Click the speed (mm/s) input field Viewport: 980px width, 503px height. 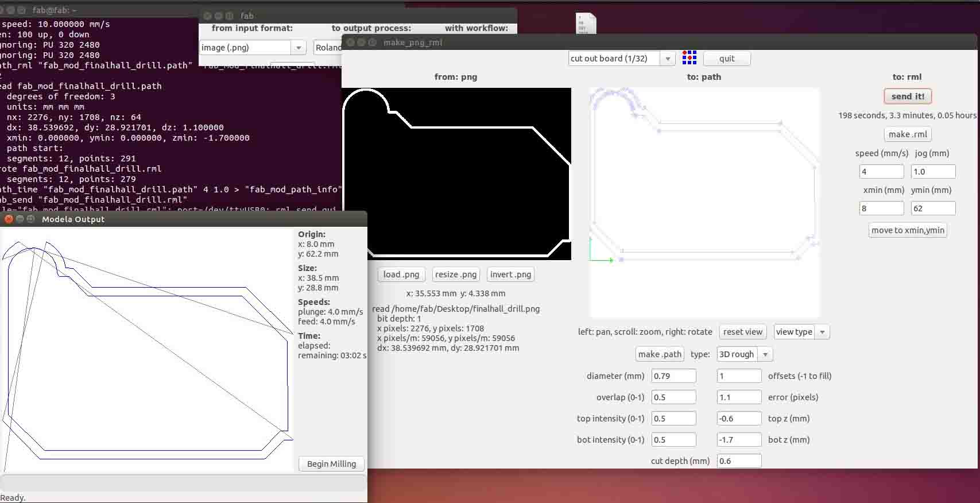[x=881, y=172]
